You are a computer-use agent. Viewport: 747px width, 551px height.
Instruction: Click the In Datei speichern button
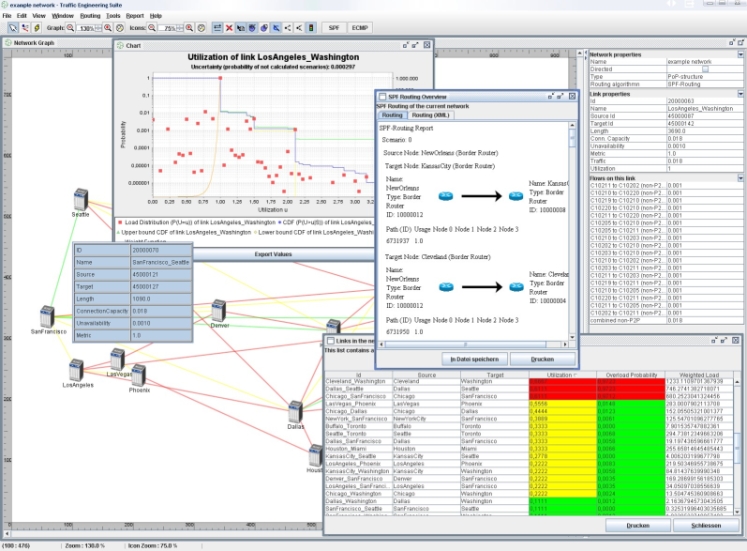click(474, 358)
